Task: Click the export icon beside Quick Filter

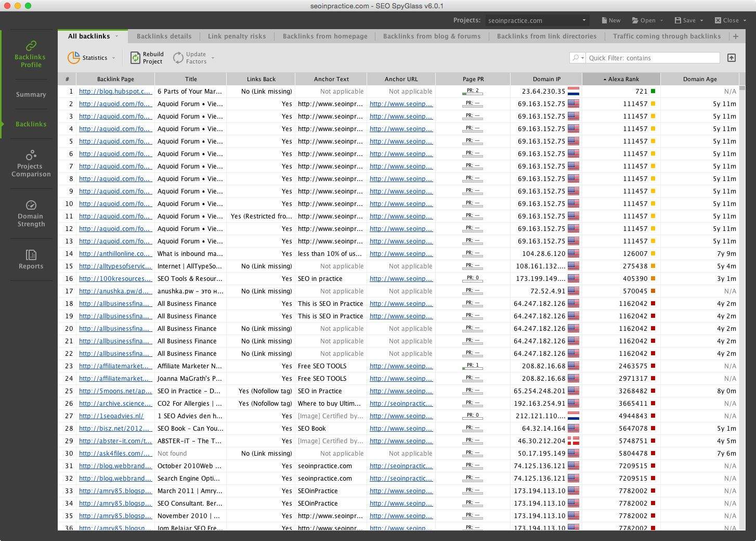Action: (x=731, y=58)
